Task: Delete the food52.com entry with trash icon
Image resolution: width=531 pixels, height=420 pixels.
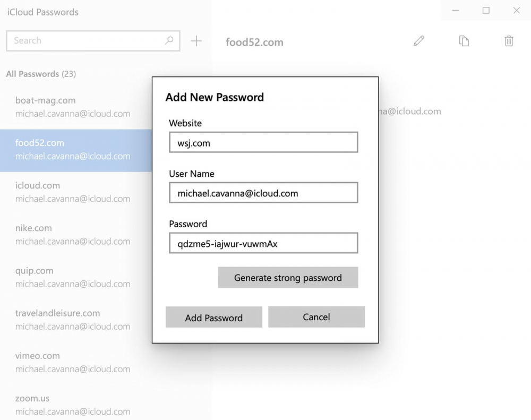Action: (x=509, y=41)
